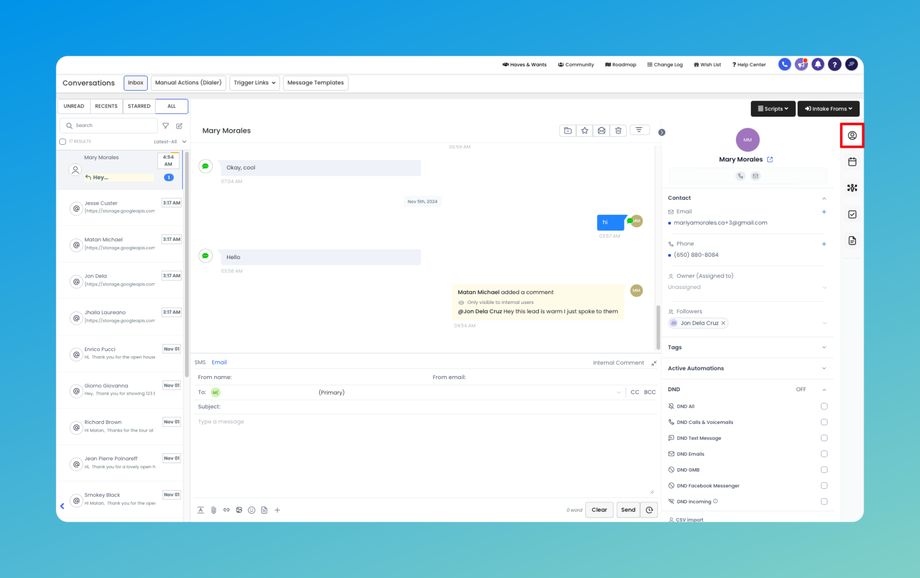Enable DND GMB checkbox
Screen dimensions: 920x578
824,469
